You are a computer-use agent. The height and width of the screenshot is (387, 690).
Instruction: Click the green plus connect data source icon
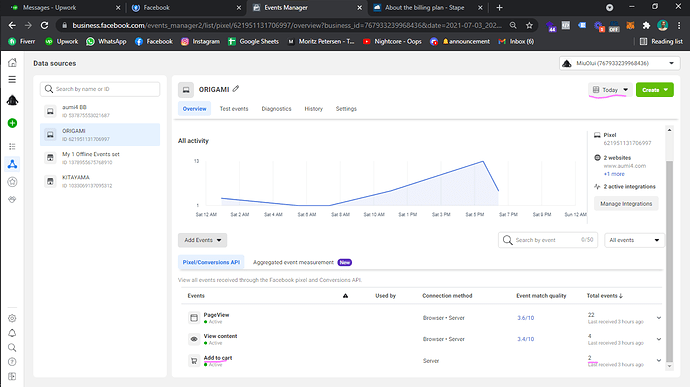[x=12, y=123]
